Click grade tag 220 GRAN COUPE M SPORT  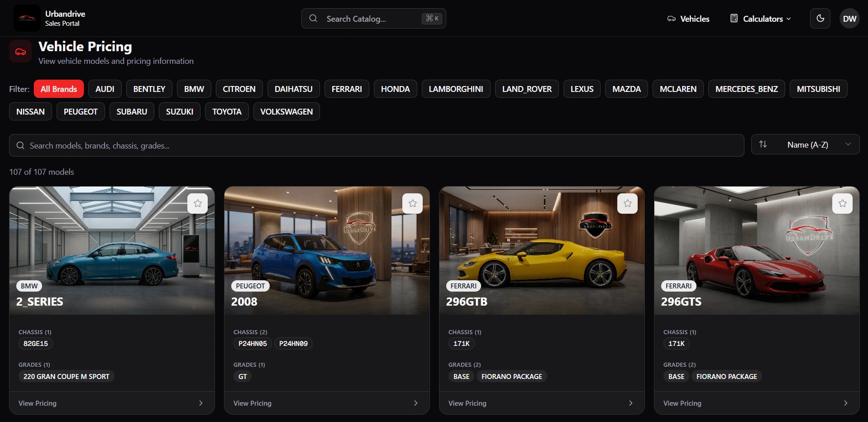pyautogui.click(x=67, y=376)
